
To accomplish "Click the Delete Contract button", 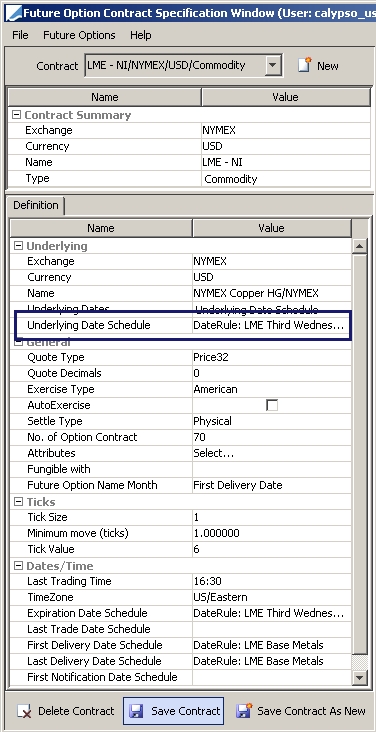I will point(65,711).
